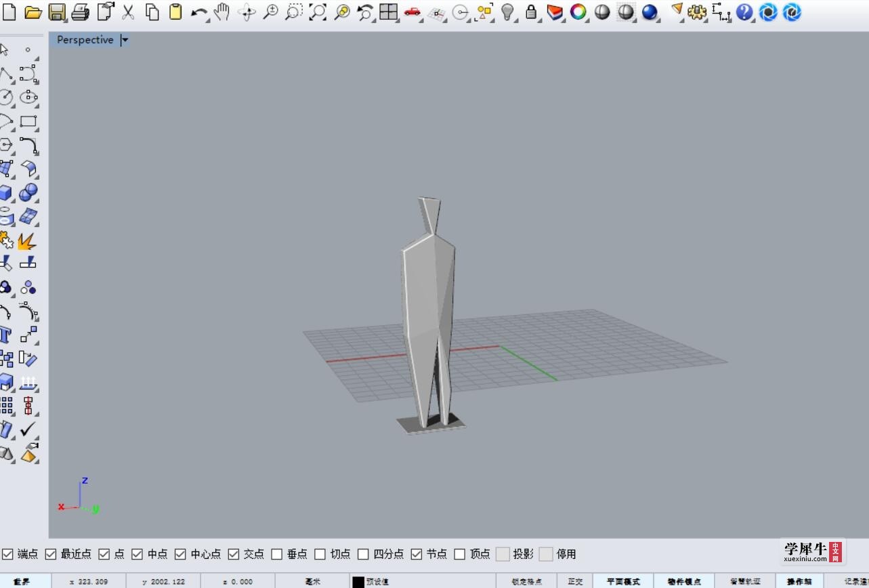
Task: Click the check mark tool in sidebar
Action: [28, 429]
